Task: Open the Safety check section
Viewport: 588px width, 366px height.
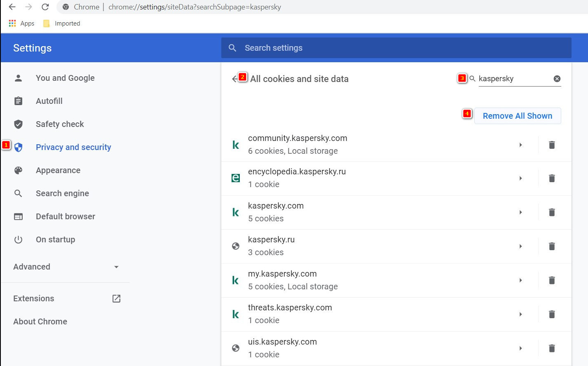Action: (x=60, y=124)
